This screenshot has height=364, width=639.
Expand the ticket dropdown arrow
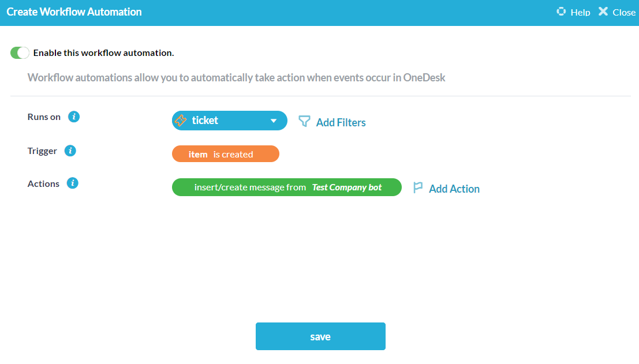[x=274, y=121]
